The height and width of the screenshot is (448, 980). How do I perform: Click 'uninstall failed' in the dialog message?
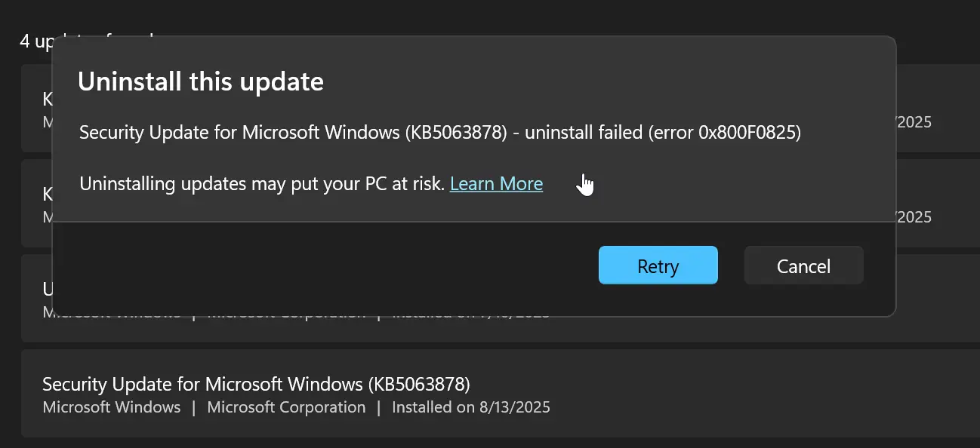(582, 133)
